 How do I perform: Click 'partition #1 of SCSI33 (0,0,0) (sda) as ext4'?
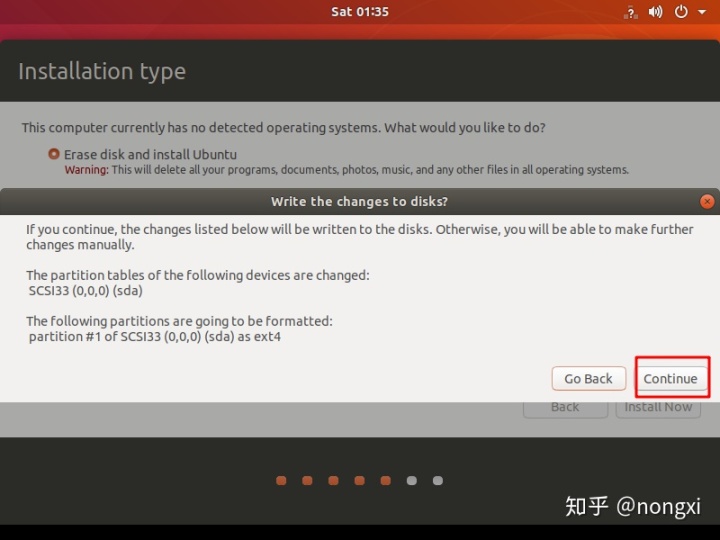pos(155,337)
